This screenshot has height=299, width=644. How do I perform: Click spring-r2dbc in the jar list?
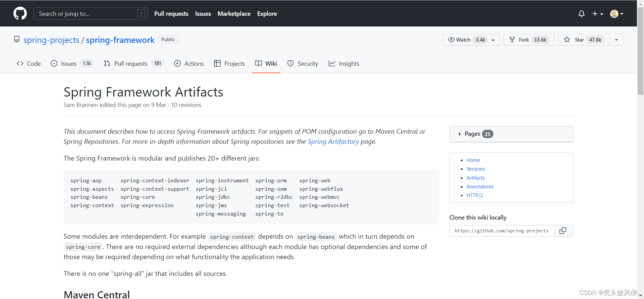tap(274, 197)
